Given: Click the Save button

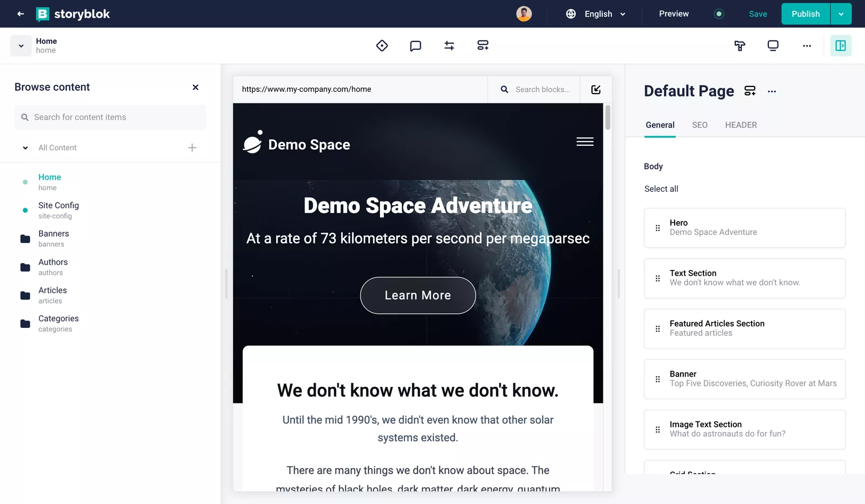Looking at the screenshot, I should [x=757, y=14].
